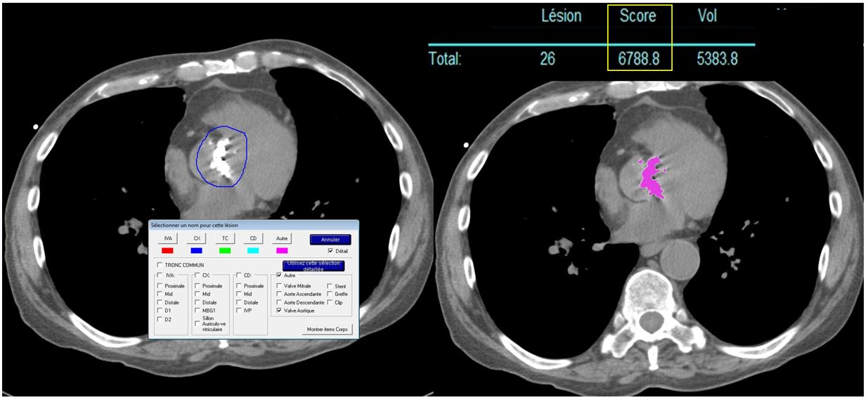Uncheck the Valve Aortique checkbox
868x400 pixels.
tap(279, 310)
